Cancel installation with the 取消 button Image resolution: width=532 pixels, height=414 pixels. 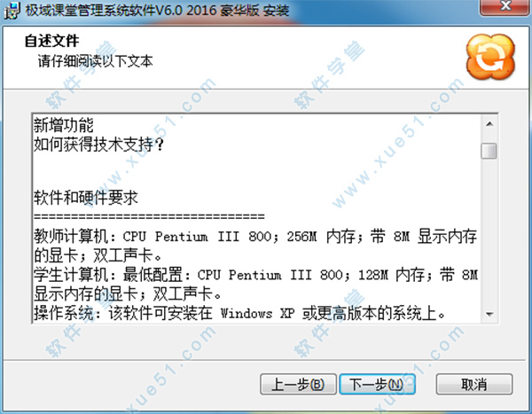[x=474, y=384]
